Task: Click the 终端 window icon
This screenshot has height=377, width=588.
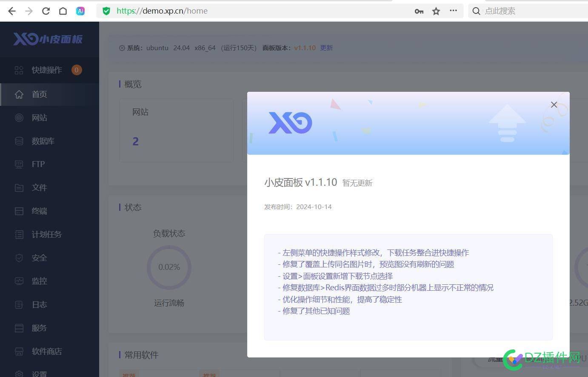Action: [x=19, y=211]
